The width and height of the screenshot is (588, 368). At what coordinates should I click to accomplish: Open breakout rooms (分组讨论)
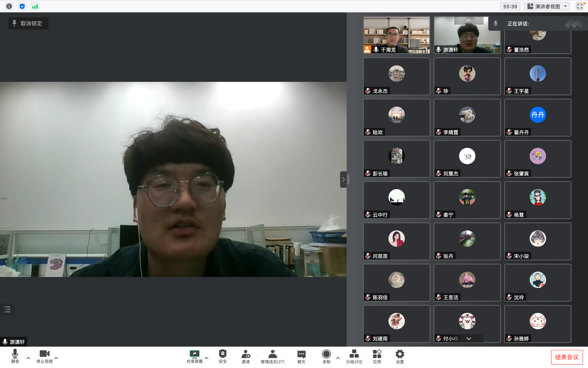354,354
